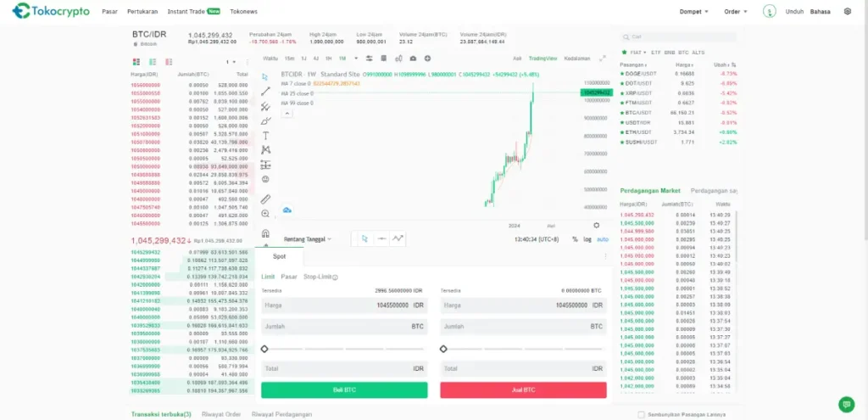This screenshot has height=420, width=868.
Task: Expand the FIAT market filter dropdown
Action: coord(634,53)
